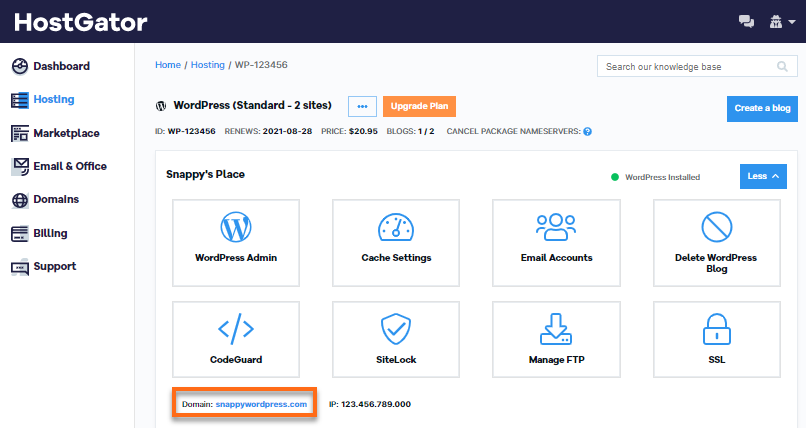Click the Cache Settings label text
Image resolution: width=806 pixels, height=428 pixels.
tap(396, 257)
